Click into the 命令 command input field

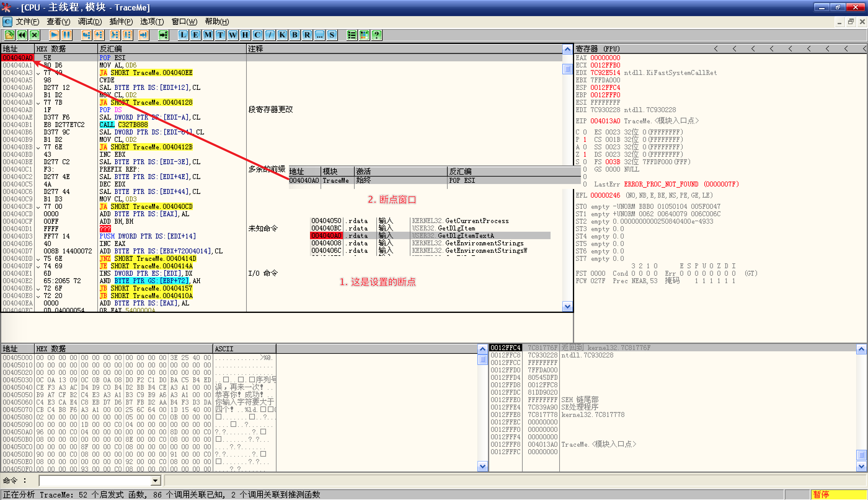(95, 480)
